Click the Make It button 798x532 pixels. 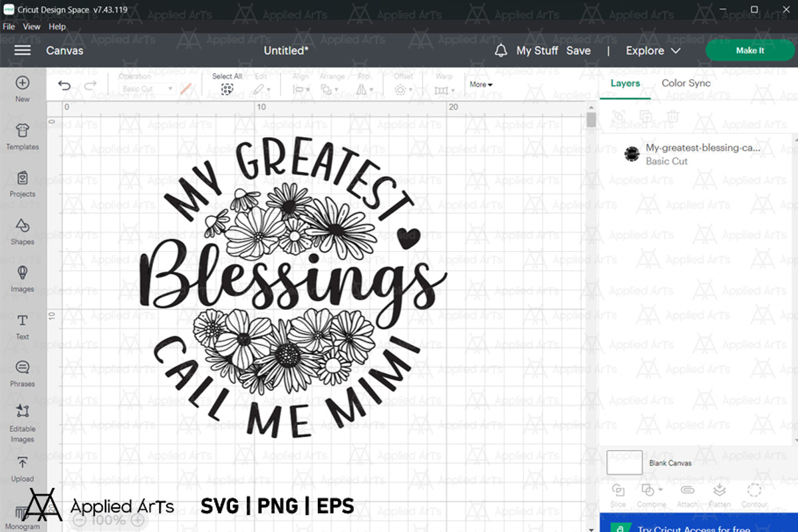[x=749, y=51]
